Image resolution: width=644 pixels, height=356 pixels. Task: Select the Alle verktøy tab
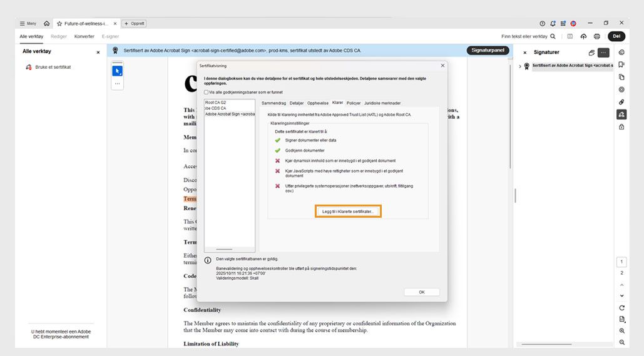point(31,36)
